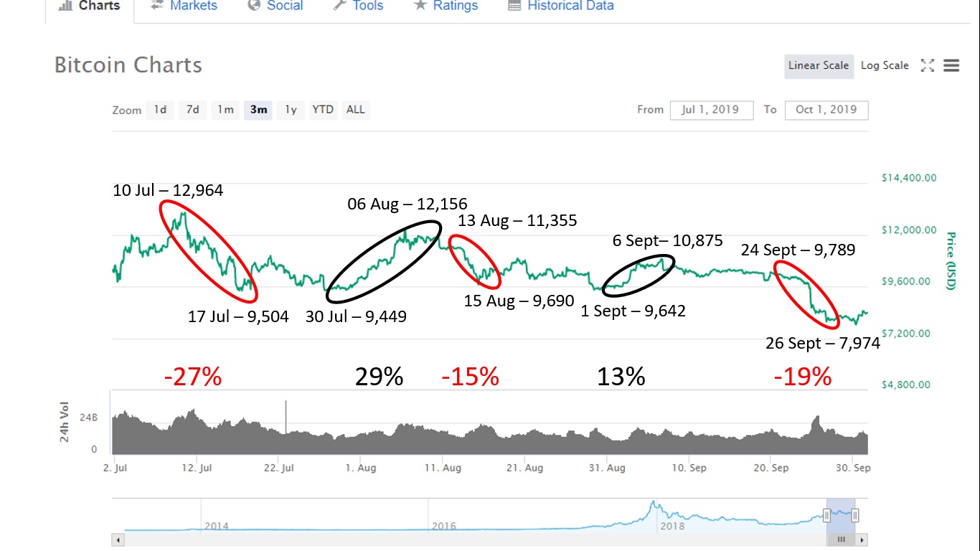Click the Price (USD) axis title
The width and height of the screenshot is (980, 551).
tap(951, 261)
